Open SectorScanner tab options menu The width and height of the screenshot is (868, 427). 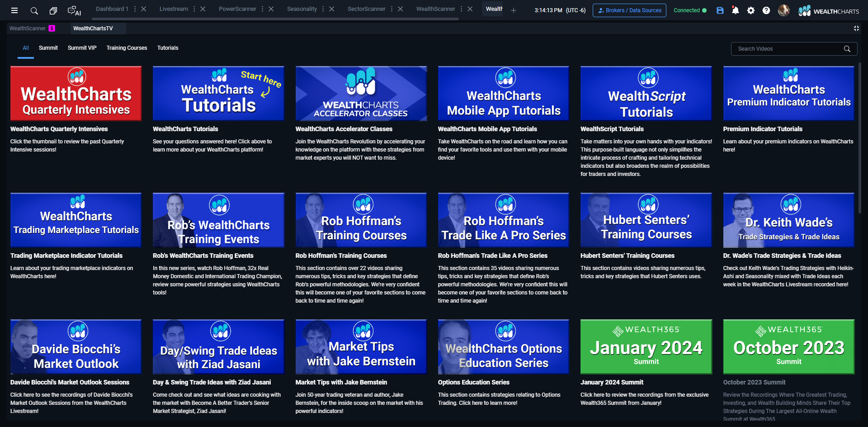pos(392,9)
